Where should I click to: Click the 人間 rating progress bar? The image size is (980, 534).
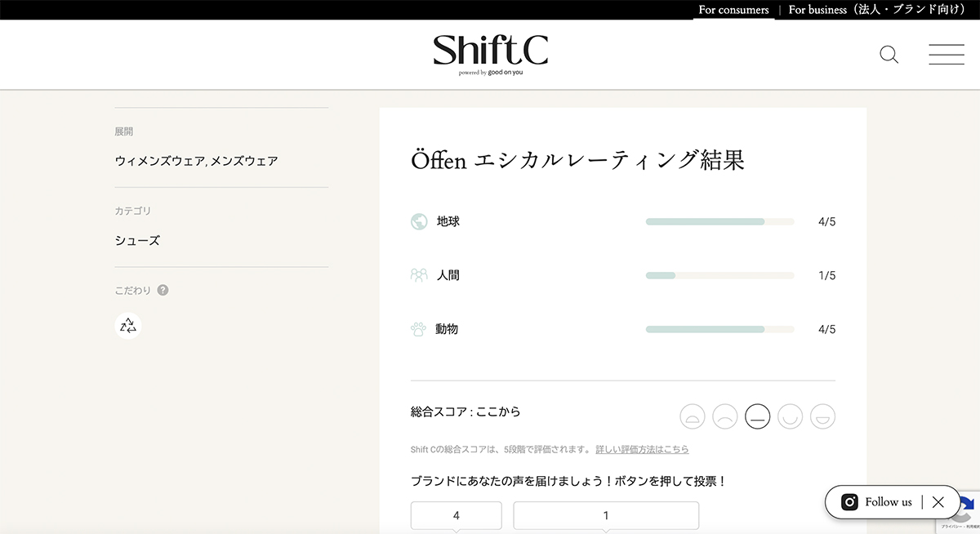click(719, 275)
